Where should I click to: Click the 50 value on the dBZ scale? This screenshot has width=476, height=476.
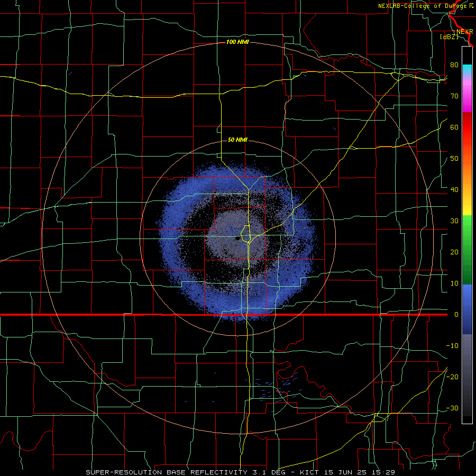pyautogui.click(x=454, y=159)
